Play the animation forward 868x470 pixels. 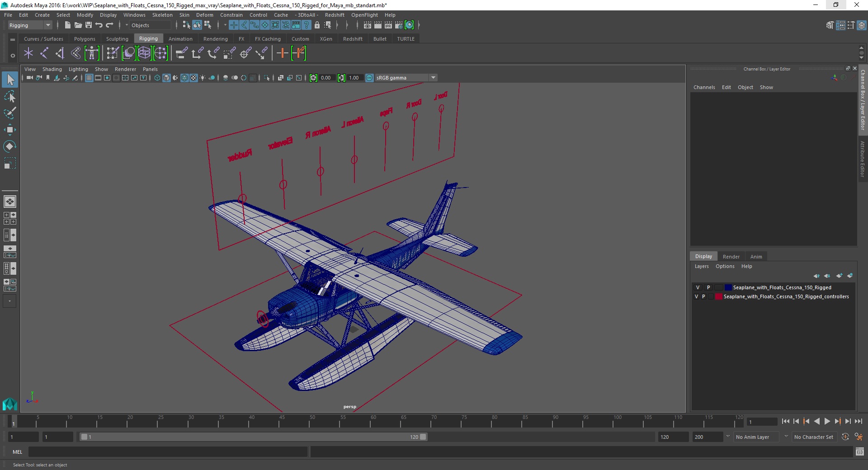pos(827,421)
